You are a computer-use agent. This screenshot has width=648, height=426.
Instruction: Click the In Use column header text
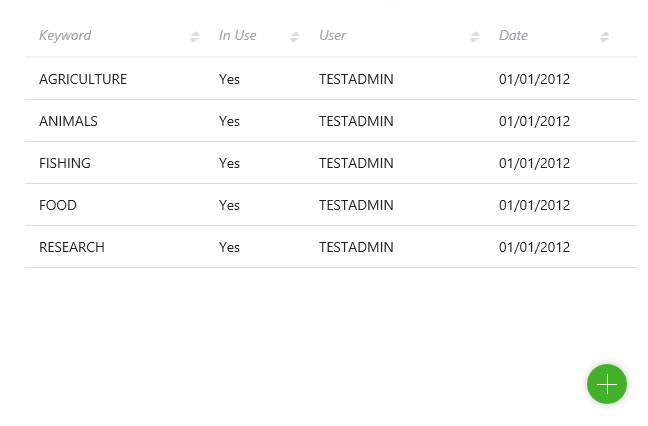[x=238, y=36]
